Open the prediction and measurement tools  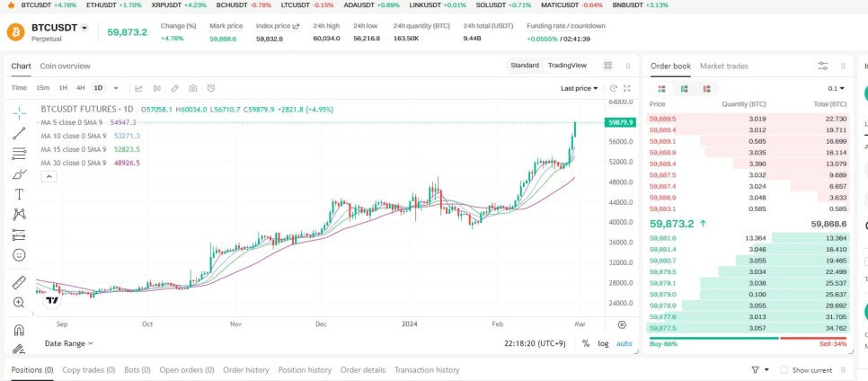19,235
